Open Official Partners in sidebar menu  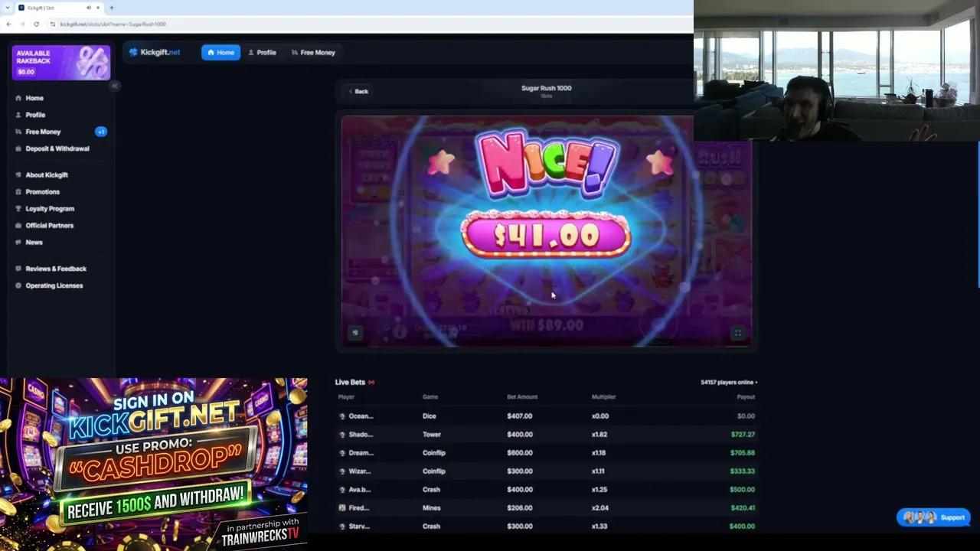pos(50,226)
